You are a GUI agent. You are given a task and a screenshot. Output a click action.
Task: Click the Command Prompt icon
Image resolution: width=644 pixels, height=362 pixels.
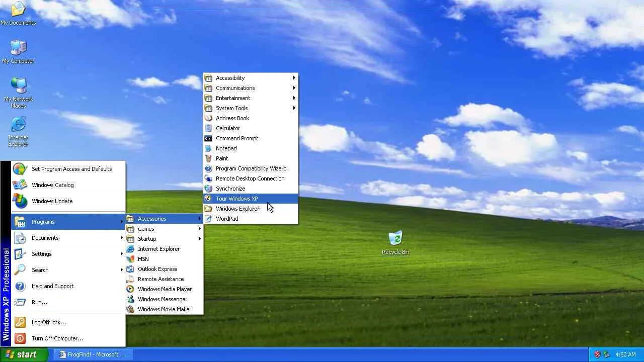pos(208,138)
